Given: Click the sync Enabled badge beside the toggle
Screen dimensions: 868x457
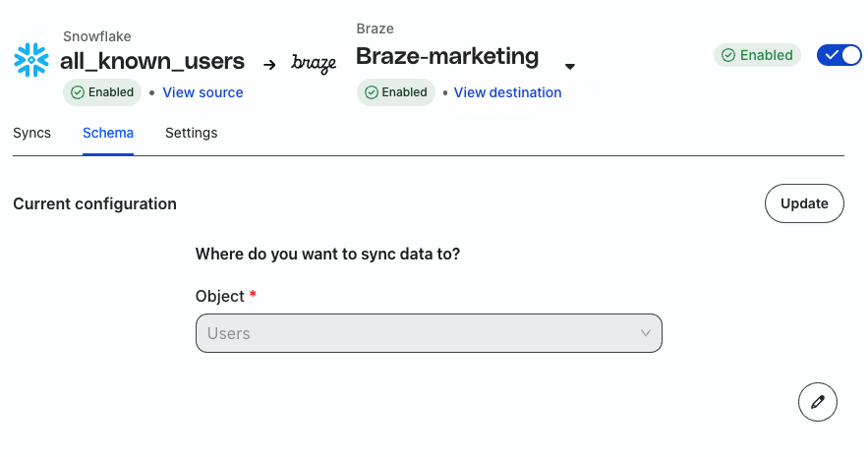Looking at the screenshot, I should click(757, 55).
